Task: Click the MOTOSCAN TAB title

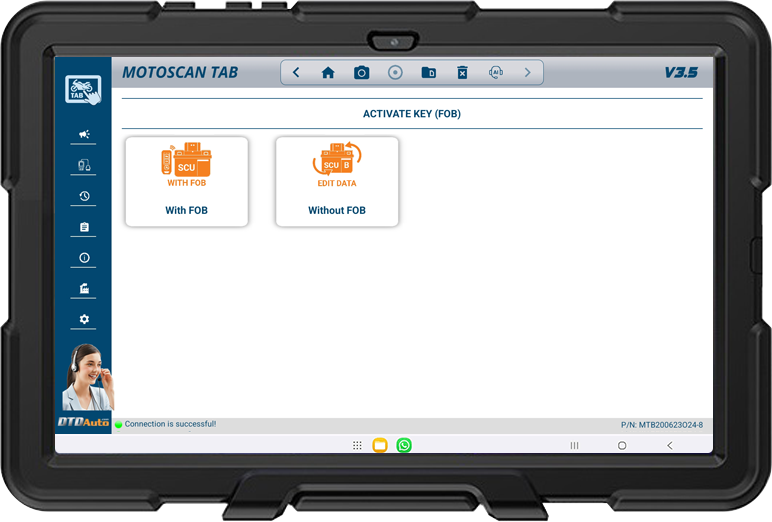Action: pyautogui.click(x=180, y=73)
